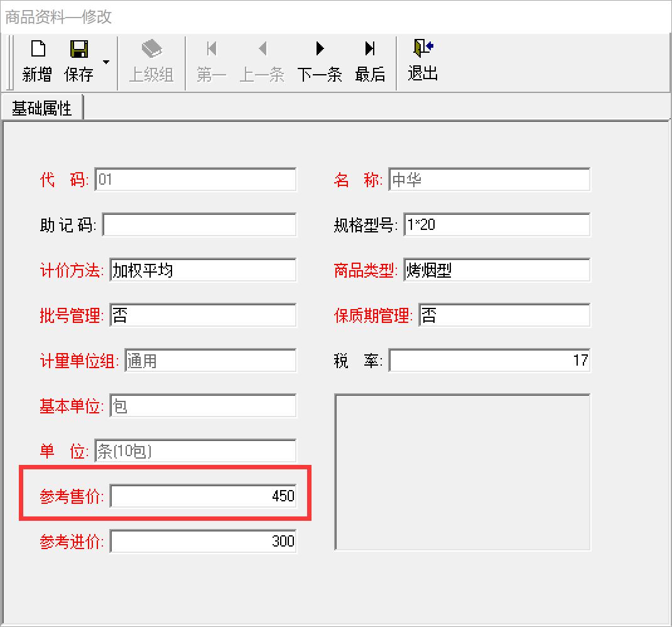Image resolution: width=672 pixels, height=627 pixels.
Task: Click the 税率 field showing 17
Action: pos(490,360)
